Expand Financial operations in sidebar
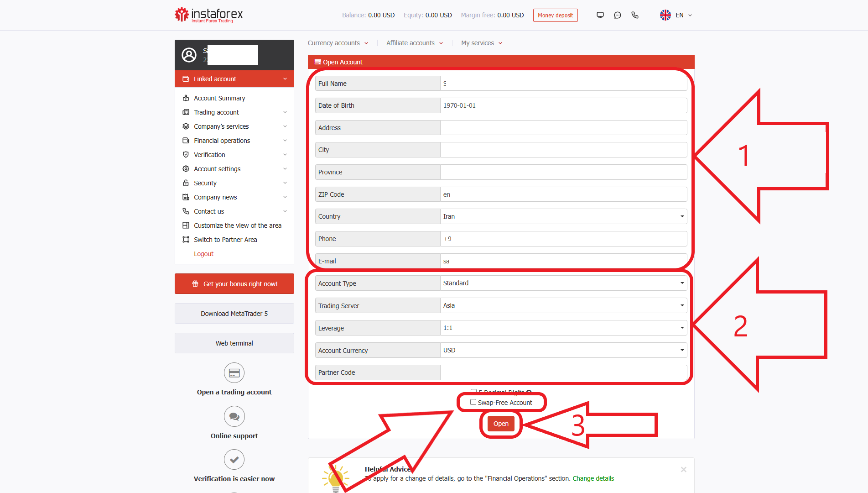 tap(234, 141)
